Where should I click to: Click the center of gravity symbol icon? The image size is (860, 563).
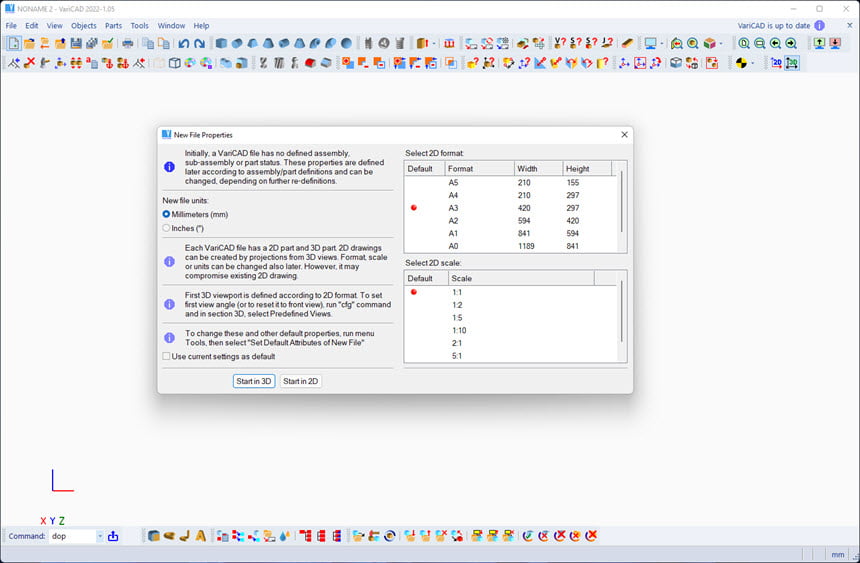pyautogui.click(x=741, y=63)
